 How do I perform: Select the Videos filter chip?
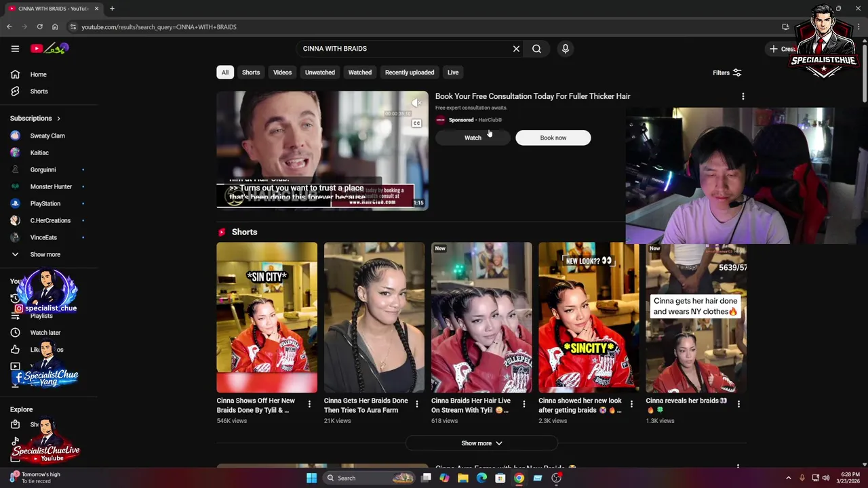[282, 73]
